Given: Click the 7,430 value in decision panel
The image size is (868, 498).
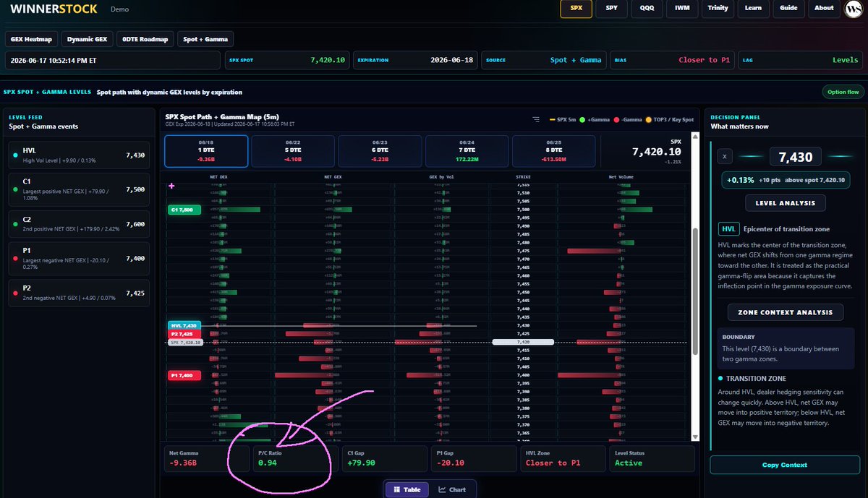Looking at the screenshot, I should point(794,157).
